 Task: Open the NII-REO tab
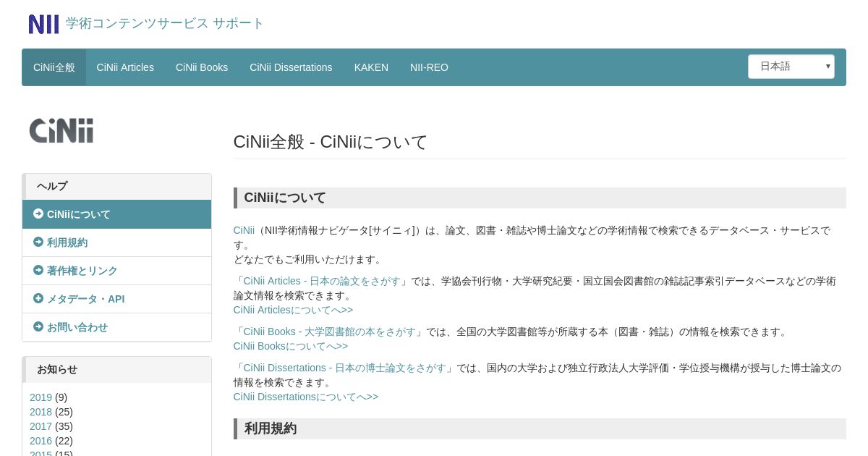pyautogui.click(x=429, y=67)
